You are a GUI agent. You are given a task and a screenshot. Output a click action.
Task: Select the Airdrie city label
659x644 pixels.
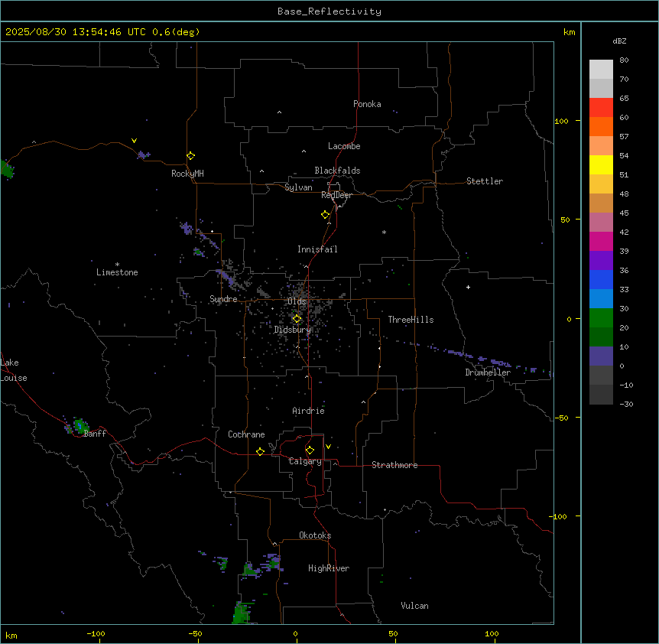point(308,411)
